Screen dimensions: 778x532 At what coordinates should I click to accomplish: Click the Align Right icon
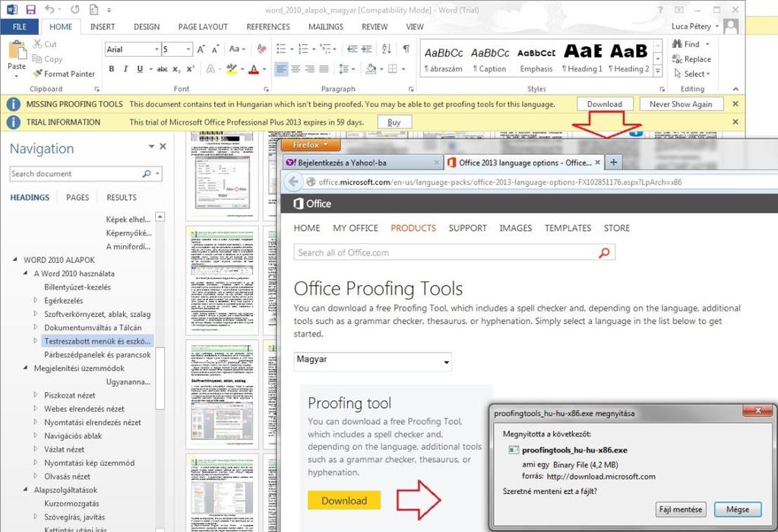(310, 69)
